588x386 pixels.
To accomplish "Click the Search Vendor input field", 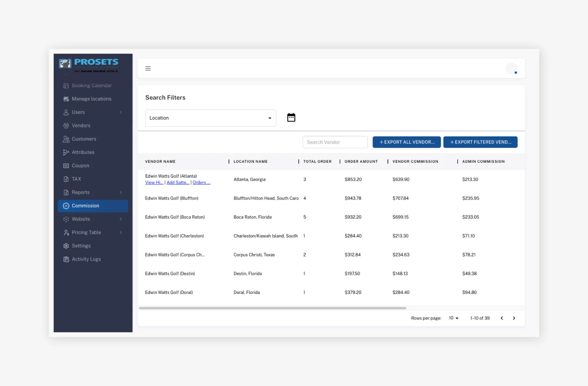I will click(x=335, y=142).
